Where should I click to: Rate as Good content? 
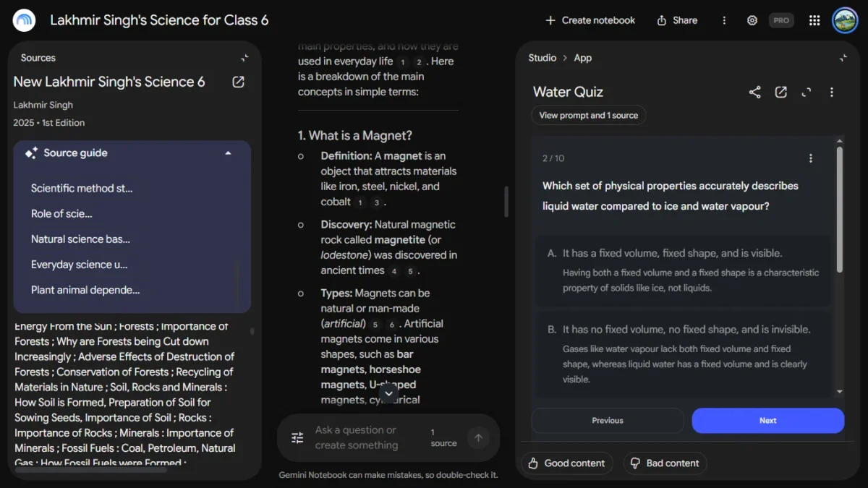coord(567,463)
